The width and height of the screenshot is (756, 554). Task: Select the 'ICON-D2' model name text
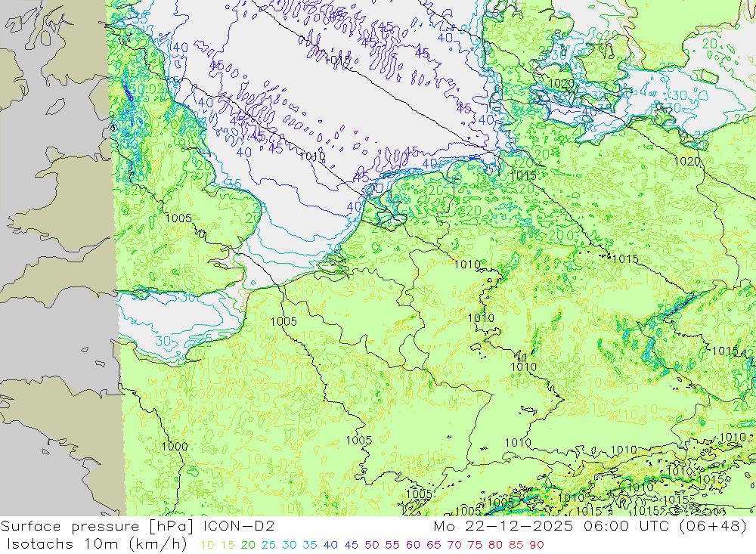(239, 526)
